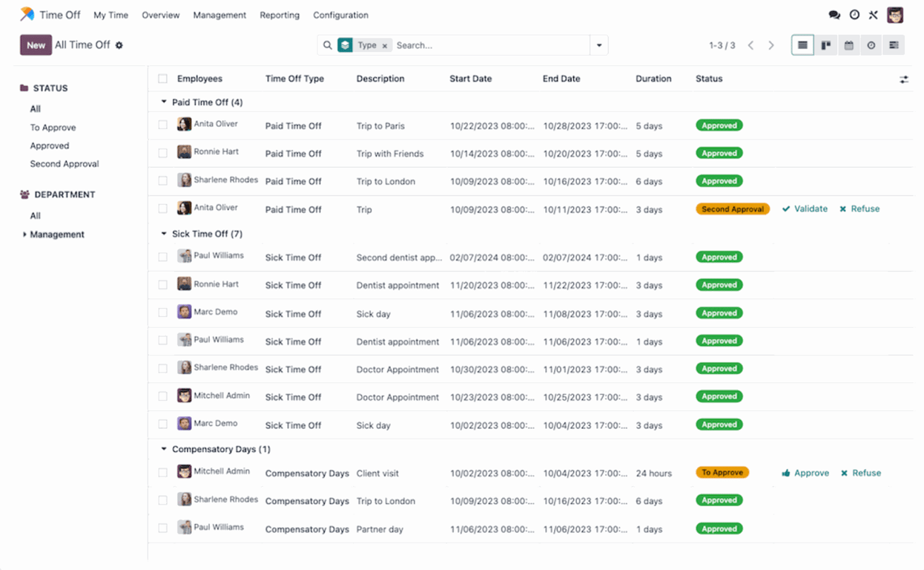Open the search options dropdown arrow
This screenshot has width=924, height=570.
tap(598, 45)
